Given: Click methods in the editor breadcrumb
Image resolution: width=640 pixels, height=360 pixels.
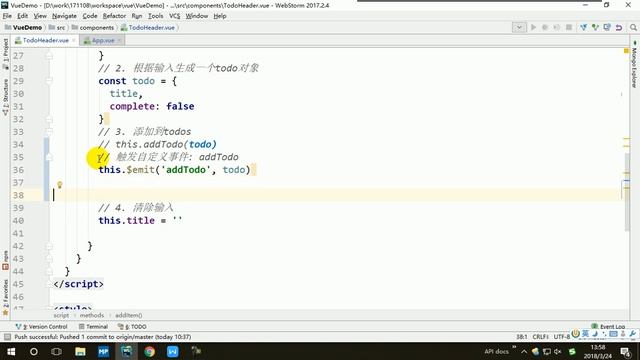Looking at the screenshot, I should (92, 315).
